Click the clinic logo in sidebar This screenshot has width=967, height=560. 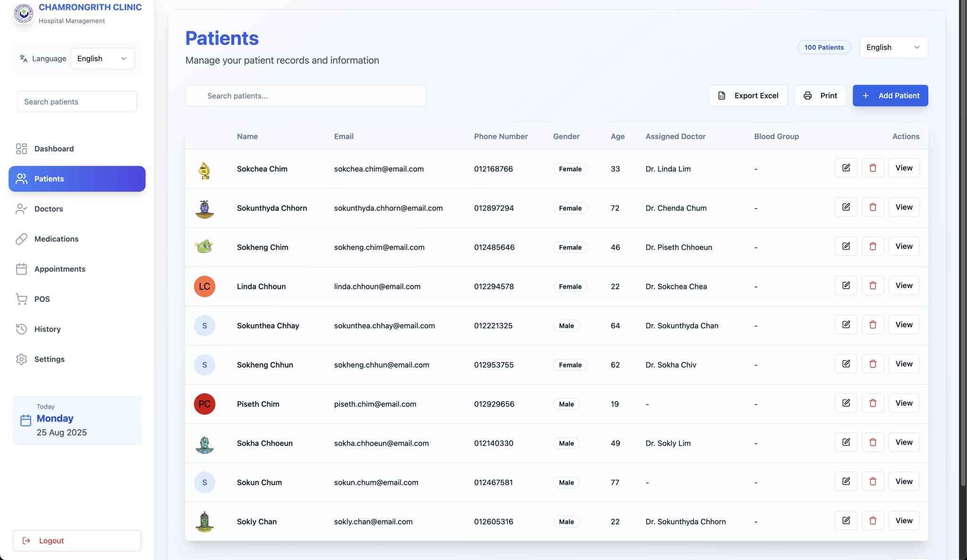24,13
